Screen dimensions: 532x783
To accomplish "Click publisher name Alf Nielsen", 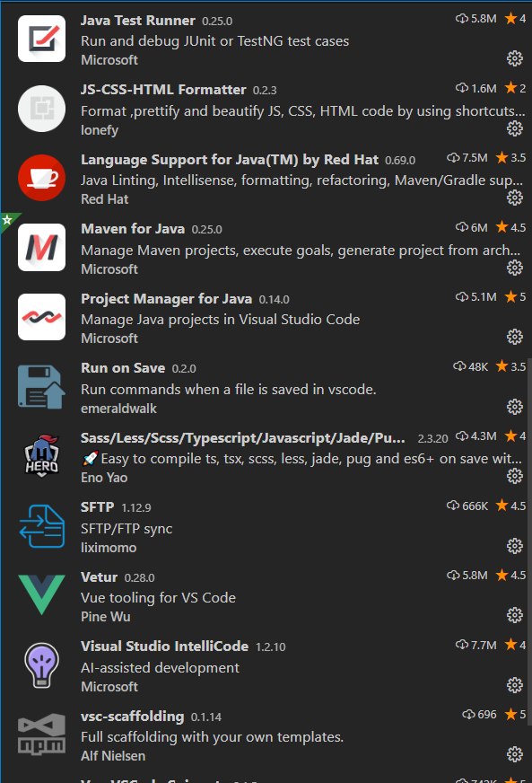I will (113, 756).
